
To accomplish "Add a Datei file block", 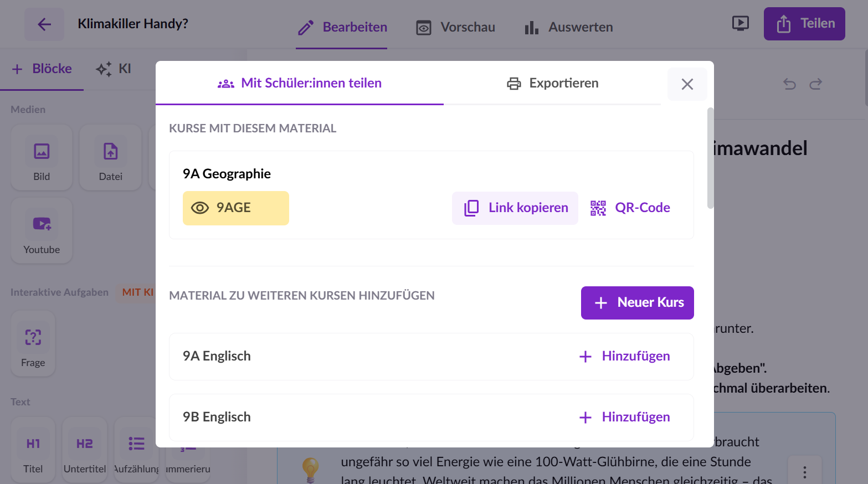I will tap(110, 158).
